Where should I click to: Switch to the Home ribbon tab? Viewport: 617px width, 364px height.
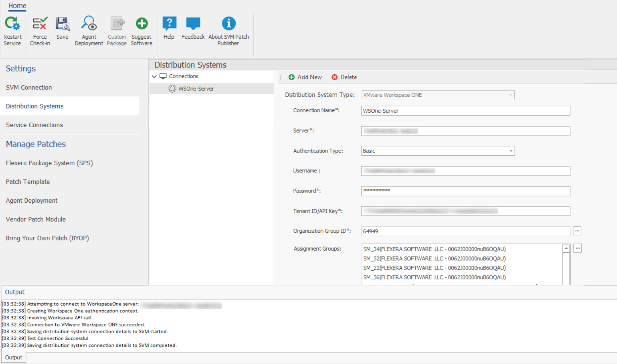pyautogui.click(x=17, y=6)
